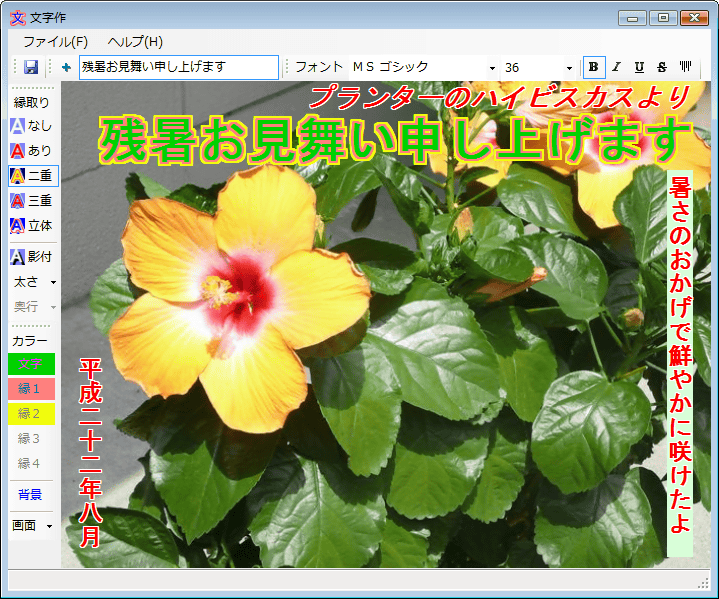The width and height of the screenshot is (719, 599).
Task: Click the text input field with 残暑お見舞い
Action: pos(179,67)
